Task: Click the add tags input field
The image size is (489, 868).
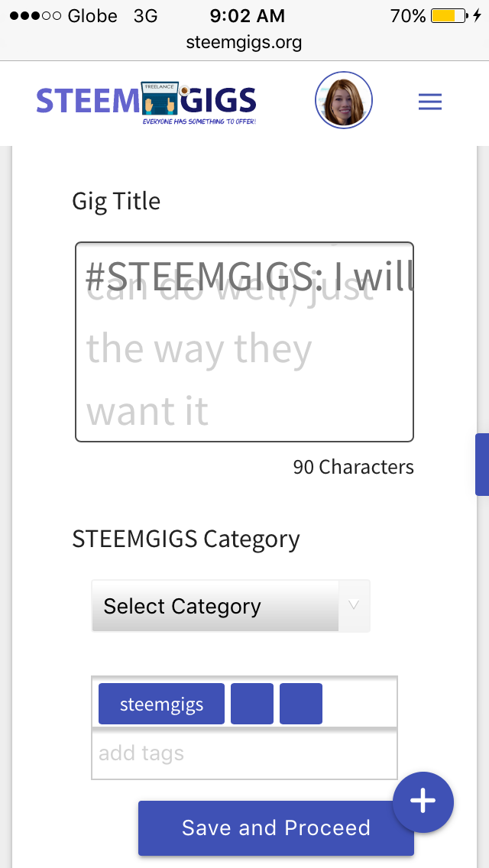Action: pyautogui.click(x=244, y=753)
